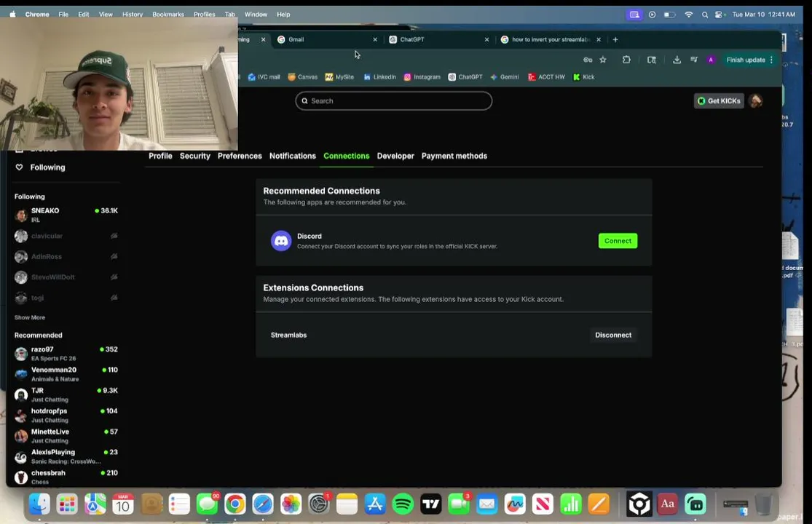Click the Get KICKs coin icon button
Screen dimensions: 812x524
[x=701, y=101]
